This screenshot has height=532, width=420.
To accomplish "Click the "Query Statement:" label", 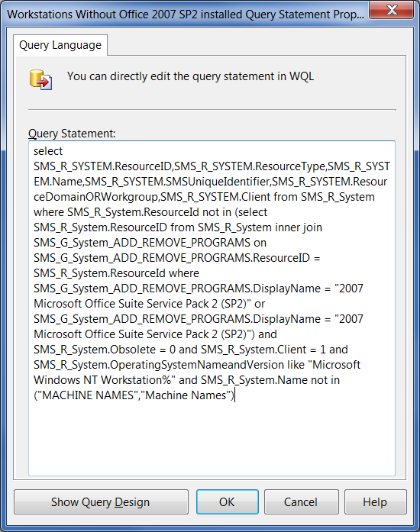I will coord(72,134).
